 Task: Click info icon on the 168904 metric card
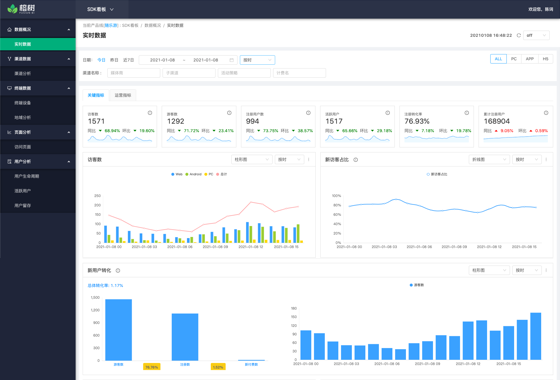tap(546, 113)
